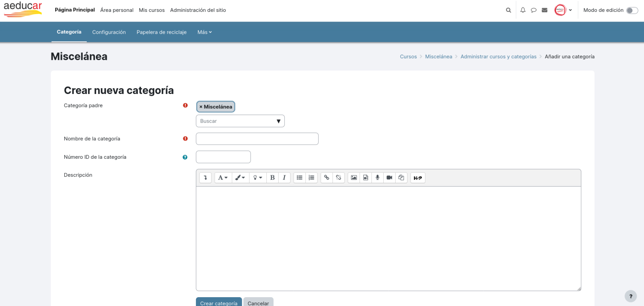
Task: Open the Buscar category dropdown arrow
Action: [x=279, y=121]
